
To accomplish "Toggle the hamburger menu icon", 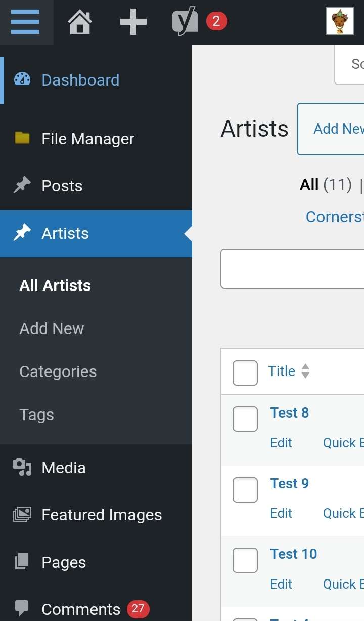I will click(25, 21).
